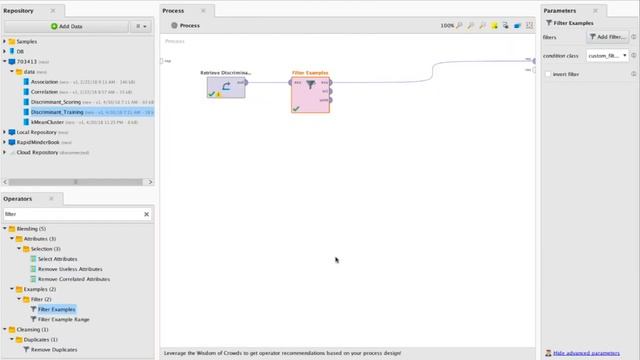Collapse the 703413 repository node
Image resolution: width=640 pixels, height=360 pixels.
tap(4, 61)
